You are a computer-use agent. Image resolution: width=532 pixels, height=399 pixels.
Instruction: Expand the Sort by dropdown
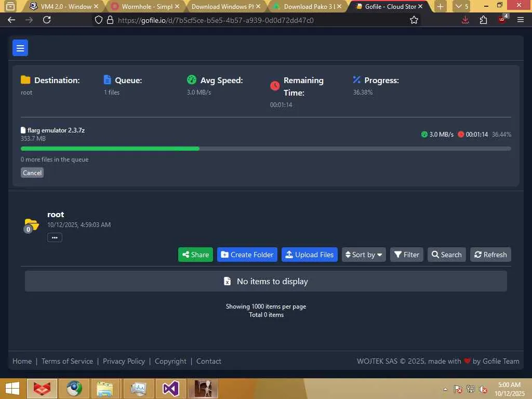[x=364, y=255]
